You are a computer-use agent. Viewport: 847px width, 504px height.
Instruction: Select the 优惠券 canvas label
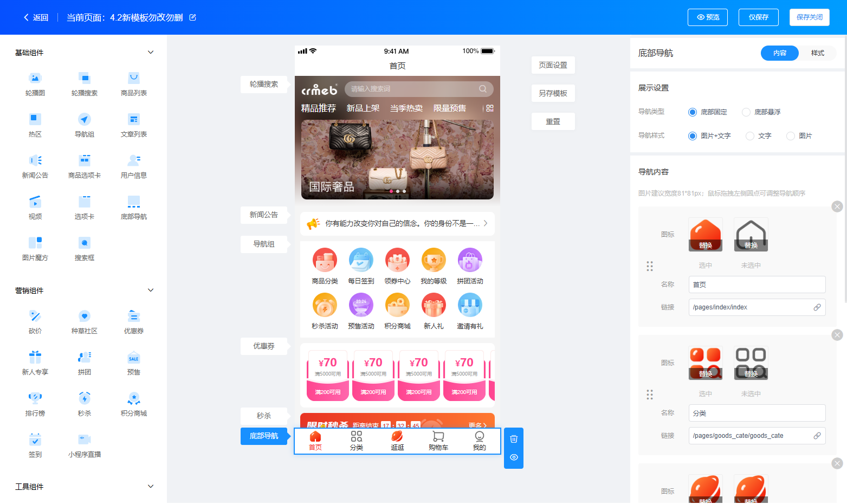pos(264,346)
